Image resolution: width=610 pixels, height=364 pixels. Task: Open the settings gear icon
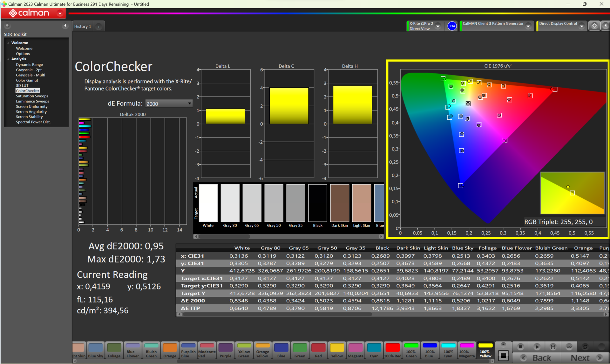[594, 26]
